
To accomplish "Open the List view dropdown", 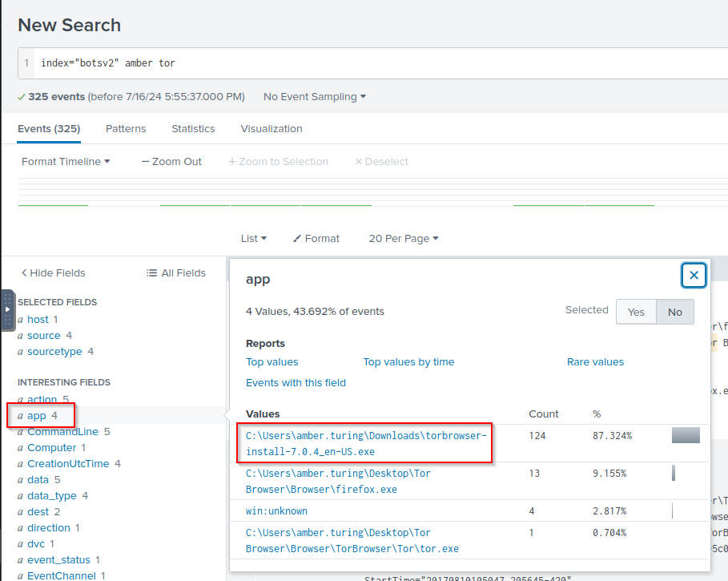I will click(254, 239).
